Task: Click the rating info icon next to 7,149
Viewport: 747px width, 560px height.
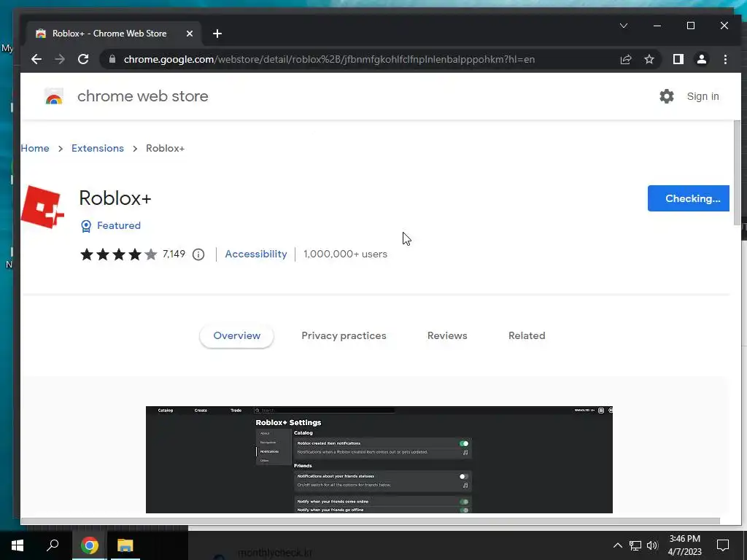Action: pyautogui.click(x=198, y=254)
